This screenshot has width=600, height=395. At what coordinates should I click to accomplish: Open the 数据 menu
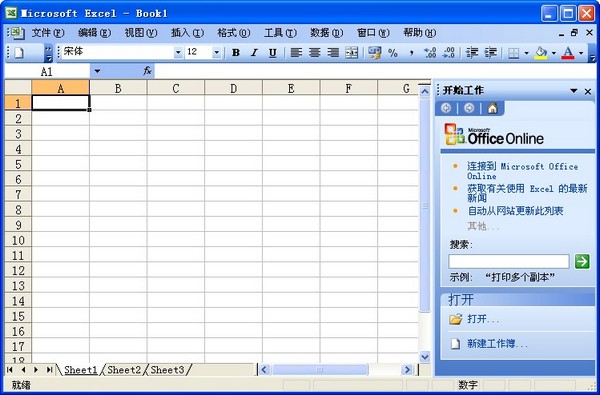(x=326, y=33)
